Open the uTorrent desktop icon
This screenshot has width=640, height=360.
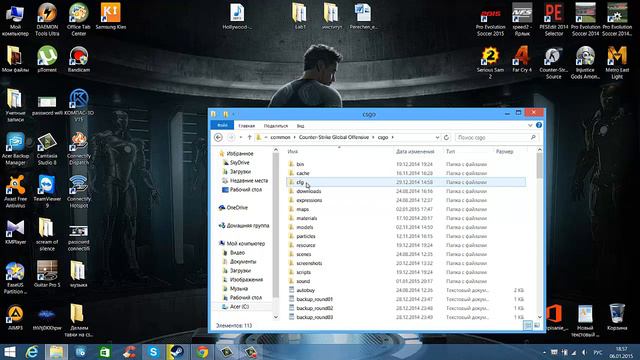point(47,59)
